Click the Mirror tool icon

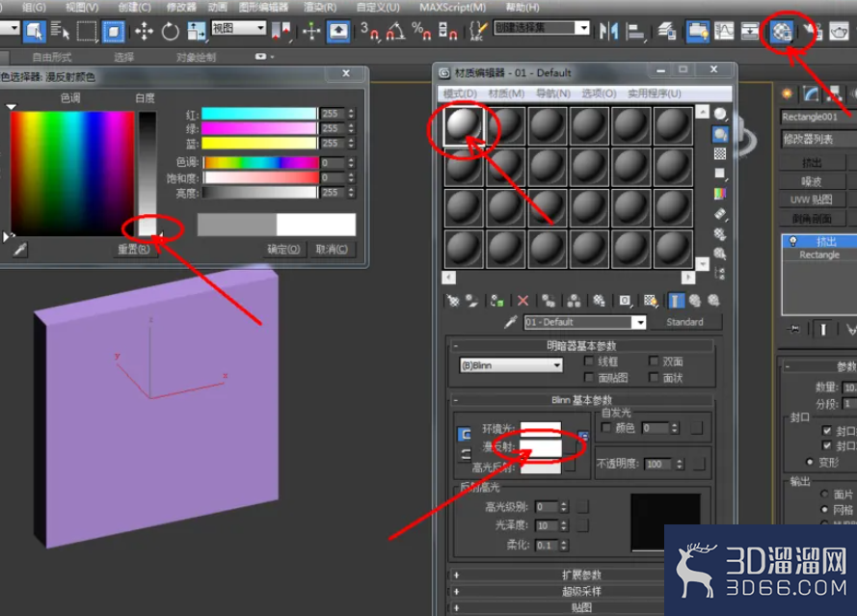pyautogui.click(x=607, y=31)
